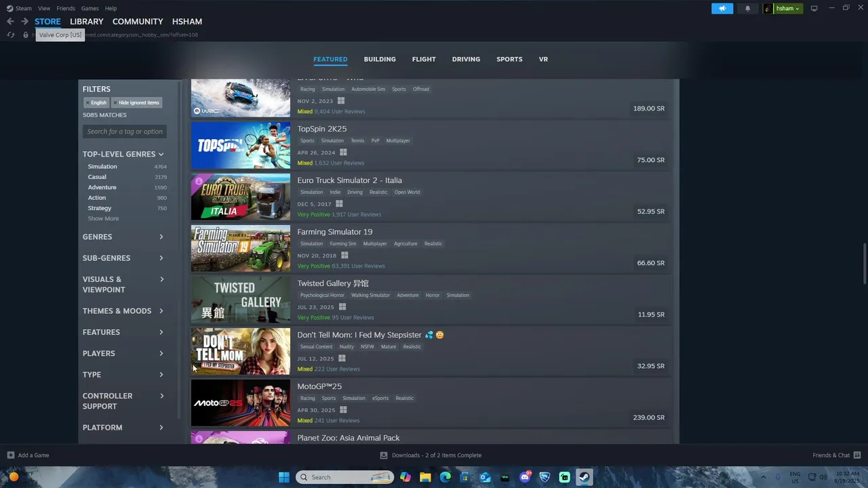Screen dimensions: 868x488
Task: Click the store page vertical scrollbar
Action: pyautogui.click(x=864, y=264)
